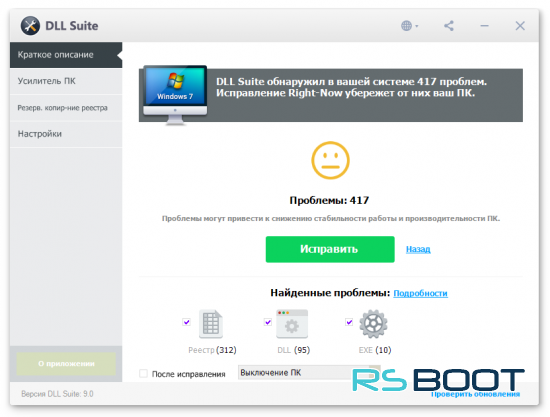Uncheck the DLL checkbox
550x417 pixels.
pyautogui.click(x=268, y=322)
